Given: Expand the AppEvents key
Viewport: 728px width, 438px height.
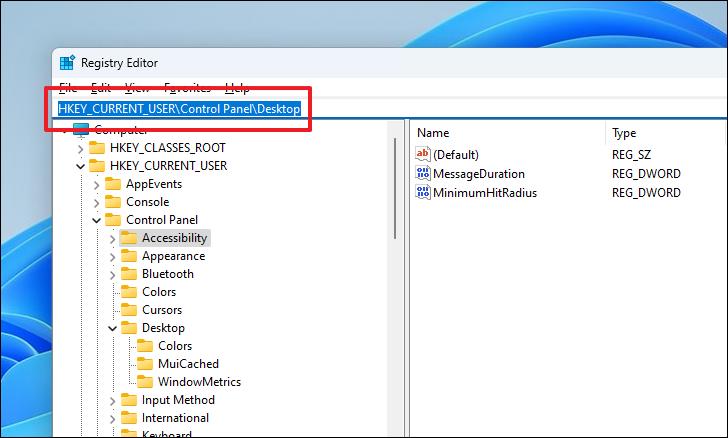Looking at the screenshot, I should [x=97, y=185].
